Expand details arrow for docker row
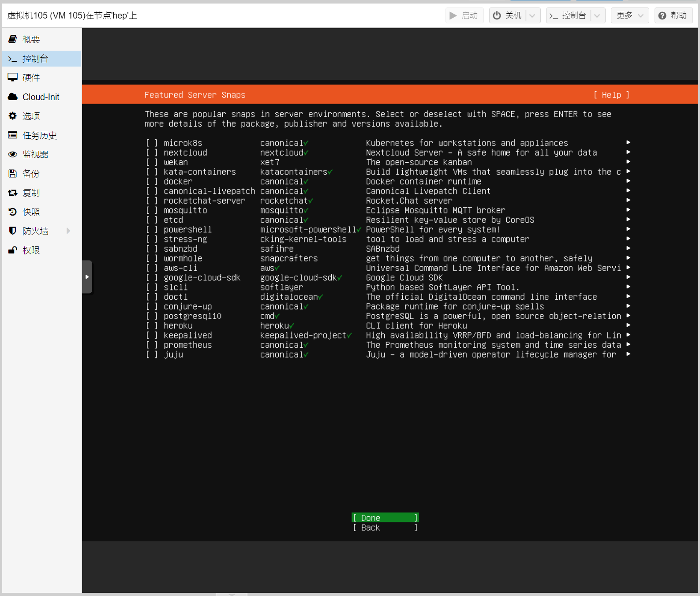This screenshot has height=596, width=700. coord(628,181)
